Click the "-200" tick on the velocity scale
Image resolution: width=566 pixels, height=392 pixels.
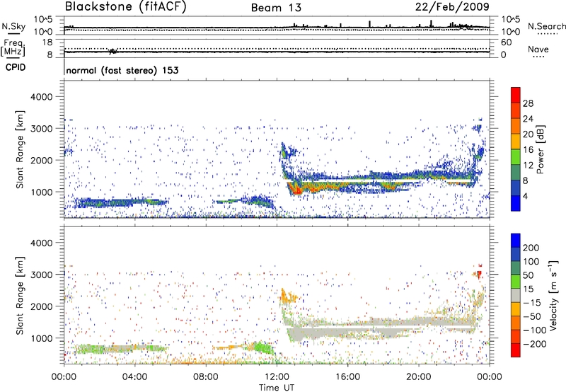[534, 345]
